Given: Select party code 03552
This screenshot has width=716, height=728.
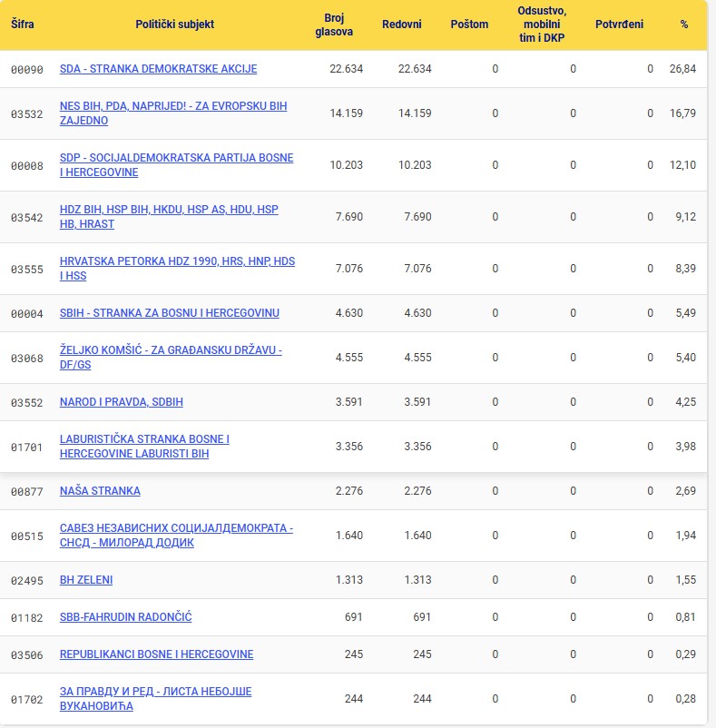Looking at the screenshot, I should (x=27, y=403).
